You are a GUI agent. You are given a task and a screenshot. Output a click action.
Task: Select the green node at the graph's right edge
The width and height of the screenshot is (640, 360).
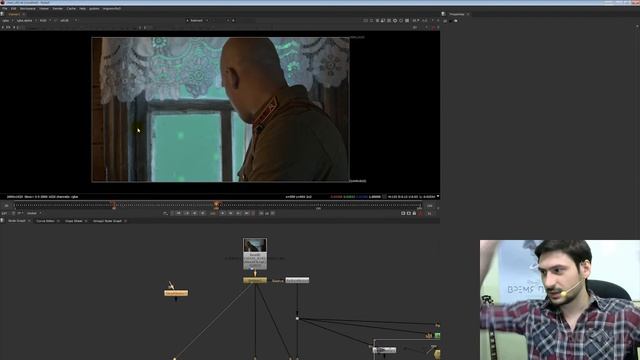(437, 336)
